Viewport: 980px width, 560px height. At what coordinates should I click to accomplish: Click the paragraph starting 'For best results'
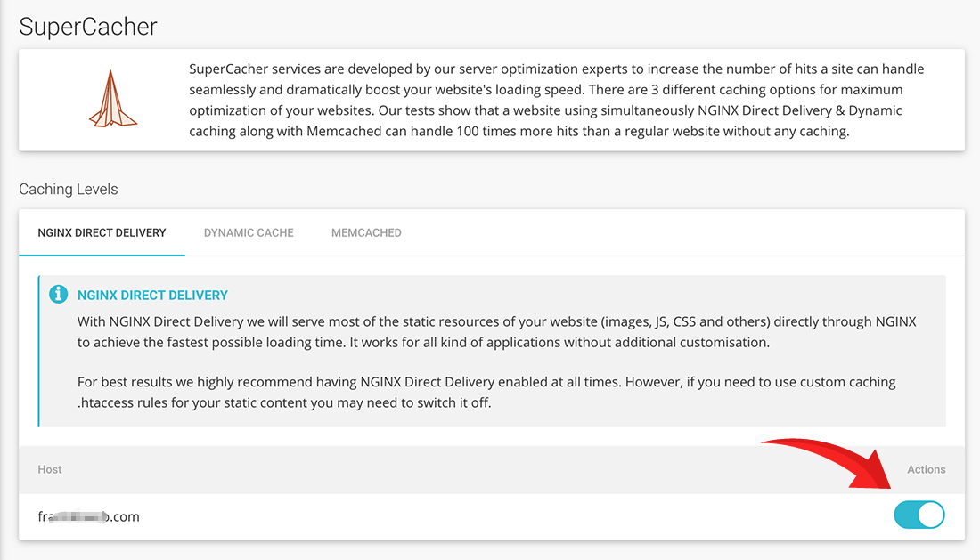coord(486,392)
